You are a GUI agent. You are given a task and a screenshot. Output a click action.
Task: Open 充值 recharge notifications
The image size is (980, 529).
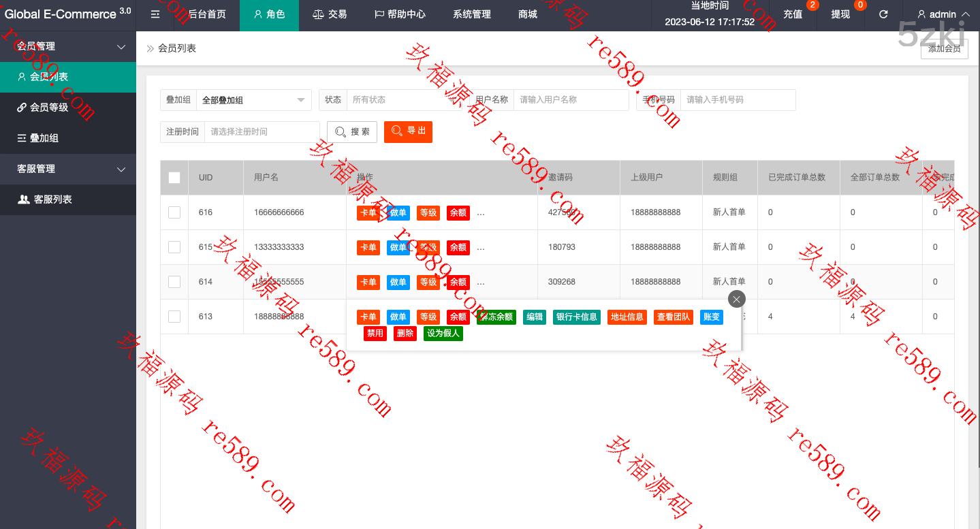[793, 14]
